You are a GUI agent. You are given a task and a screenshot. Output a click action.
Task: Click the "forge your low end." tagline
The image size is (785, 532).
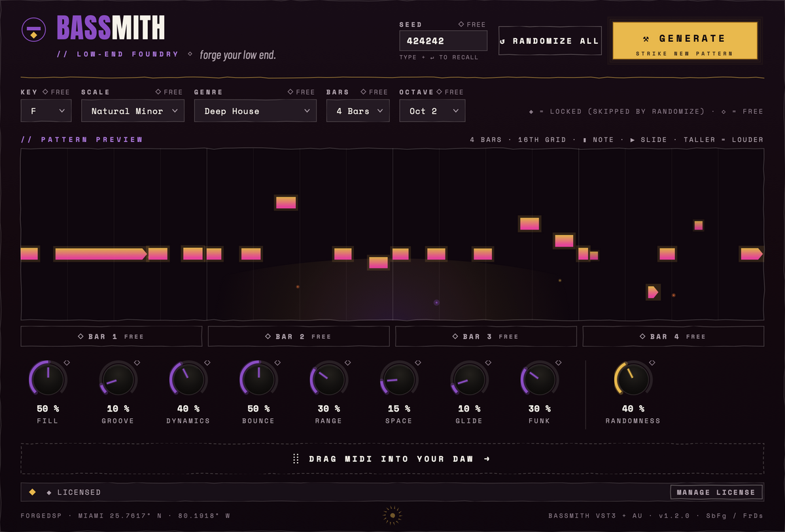click(x=238, y=55)
